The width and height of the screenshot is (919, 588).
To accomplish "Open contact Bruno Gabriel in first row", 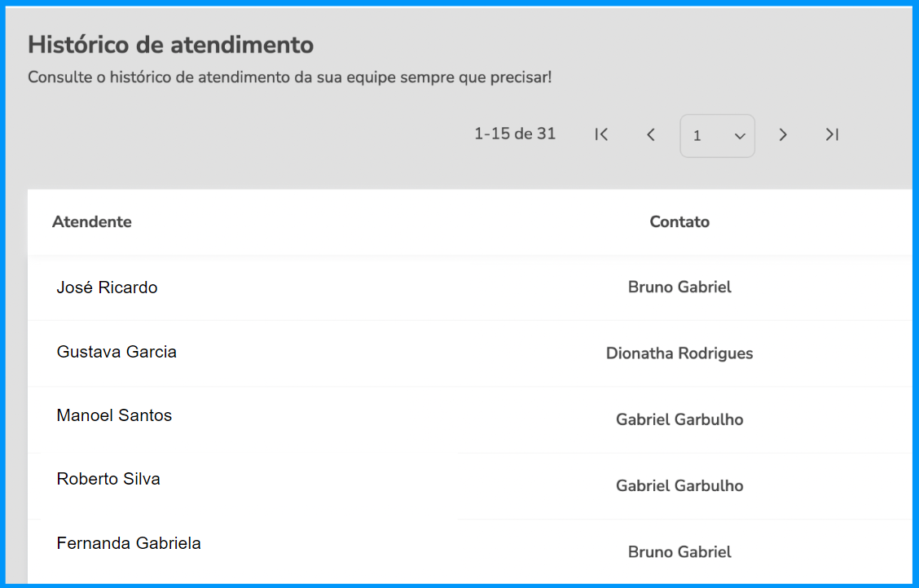I will (679, 287).
